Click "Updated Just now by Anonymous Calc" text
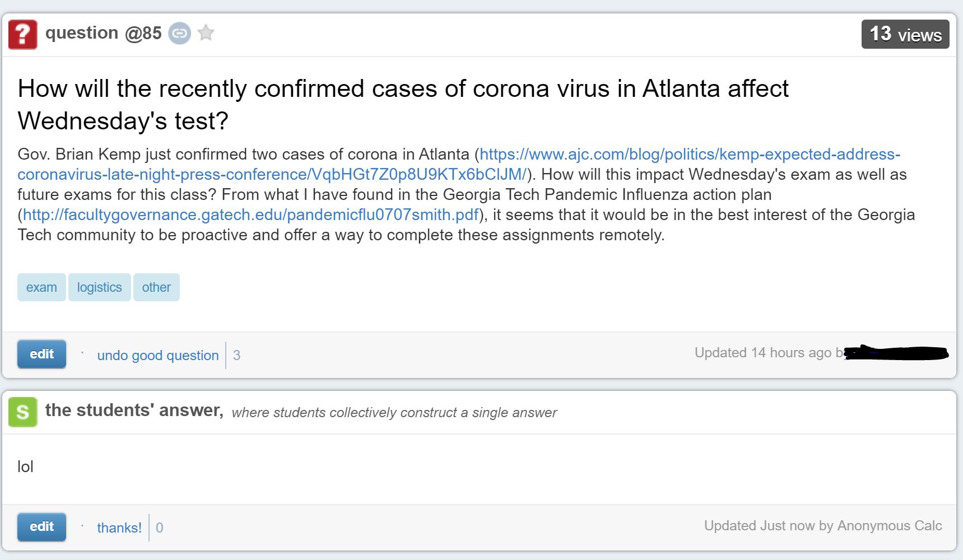 (x=823, y=526)
